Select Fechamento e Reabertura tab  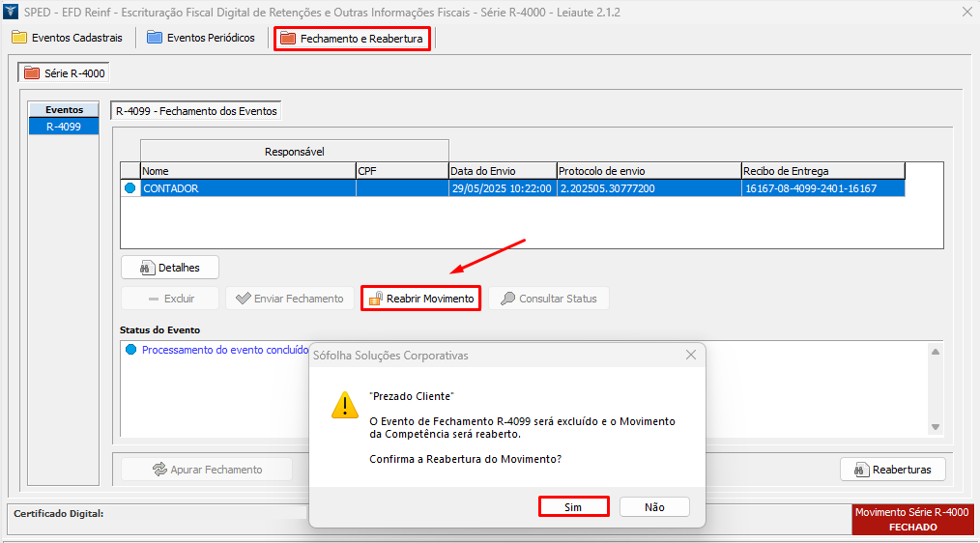pyautogui.click(x=352, y=39)
